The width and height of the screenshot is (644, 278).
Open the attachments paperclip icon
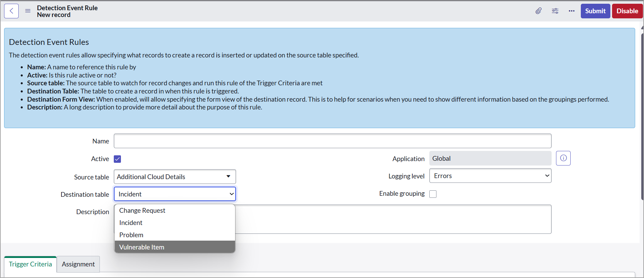pyautogui.click(x=538, y=11)
